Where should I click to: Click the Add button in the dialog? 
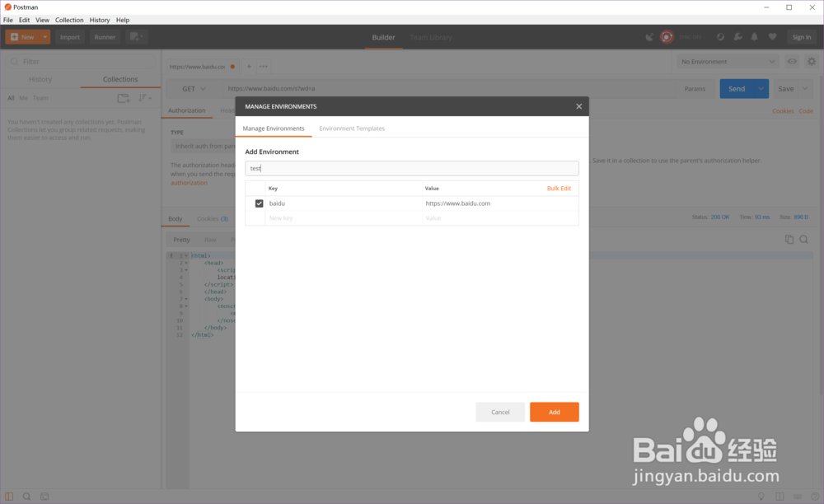tap(554, 412)
